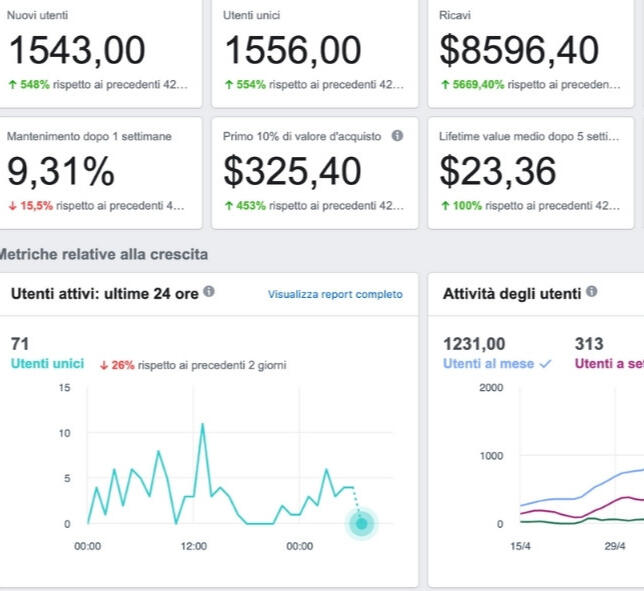Click the peak at 11 on active users chart

click(203, 424)
